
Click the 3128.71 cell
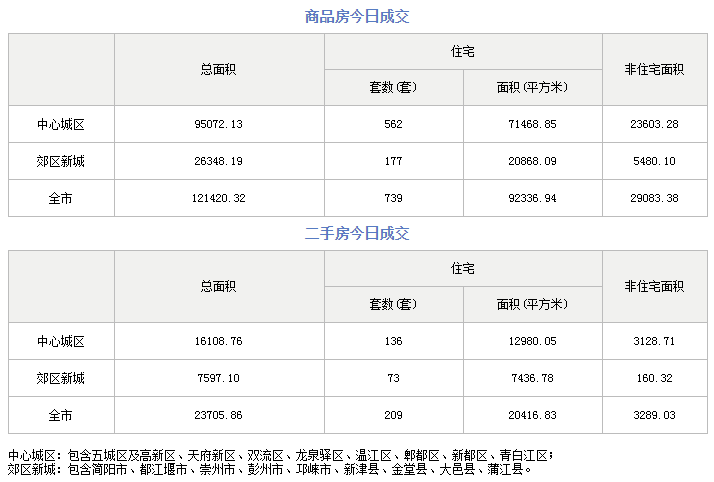[654, 341]
